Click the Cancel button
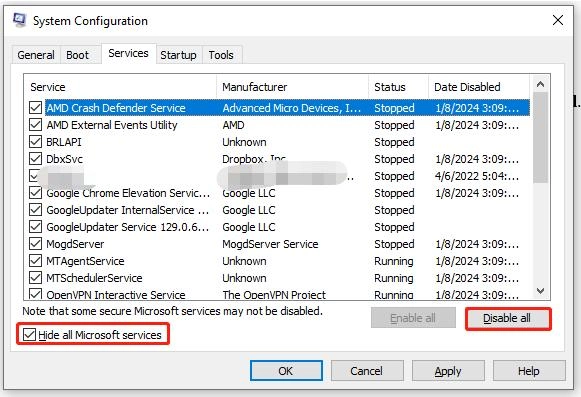 tap(367, 371)
